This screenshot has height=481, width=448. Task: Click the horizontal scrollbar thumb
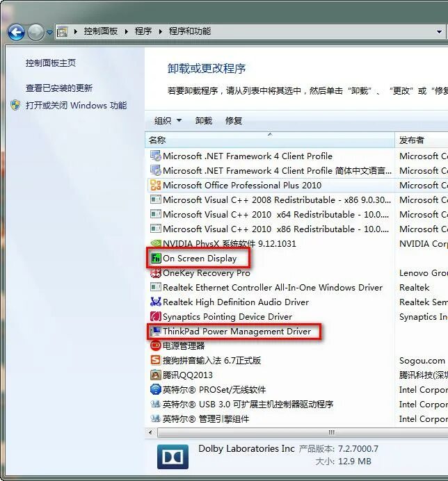tap(303, 432)
